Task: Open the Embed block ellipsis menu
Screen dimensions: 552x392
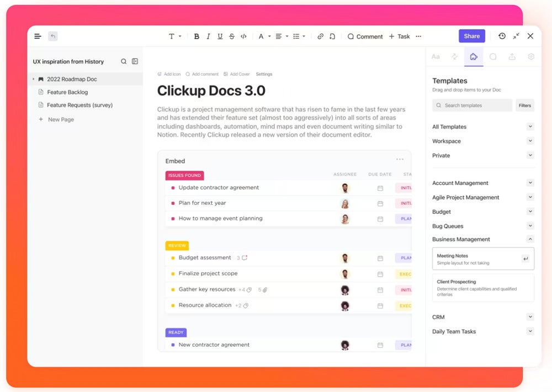Action: click(x=400, y=159)
